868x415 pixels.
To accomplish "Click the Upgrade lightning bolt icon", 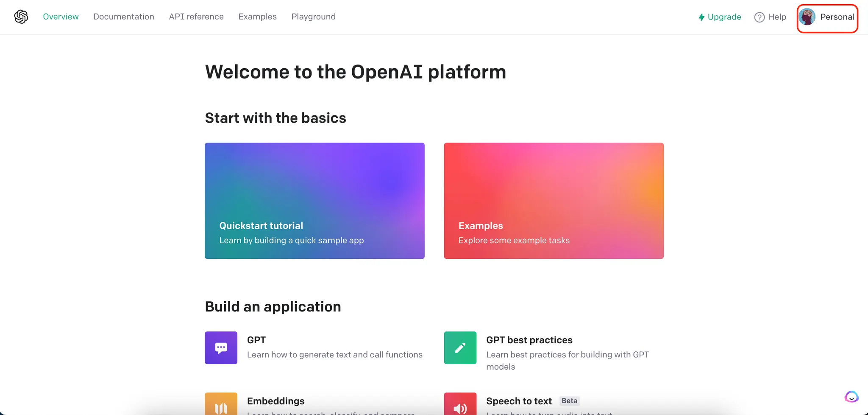I will [x=701, y=17].
